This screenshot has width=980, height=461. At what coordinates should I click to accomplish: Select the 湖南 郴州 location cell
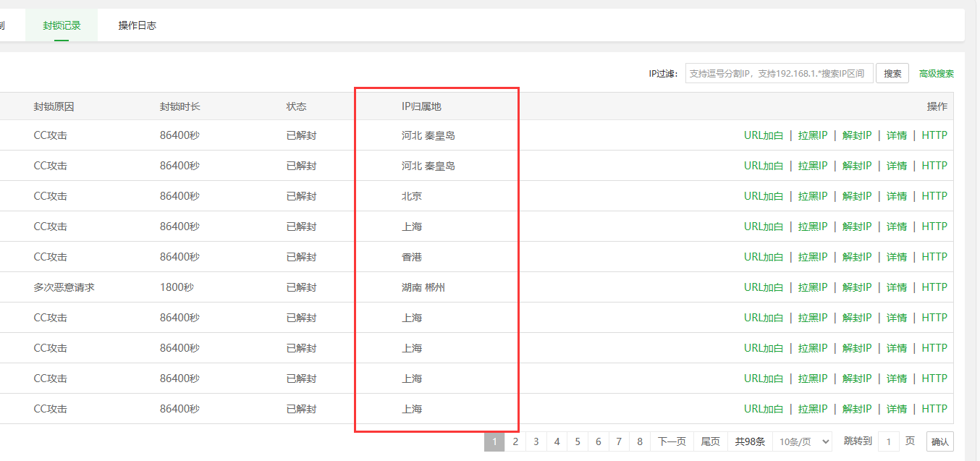[x=423, y=287]
